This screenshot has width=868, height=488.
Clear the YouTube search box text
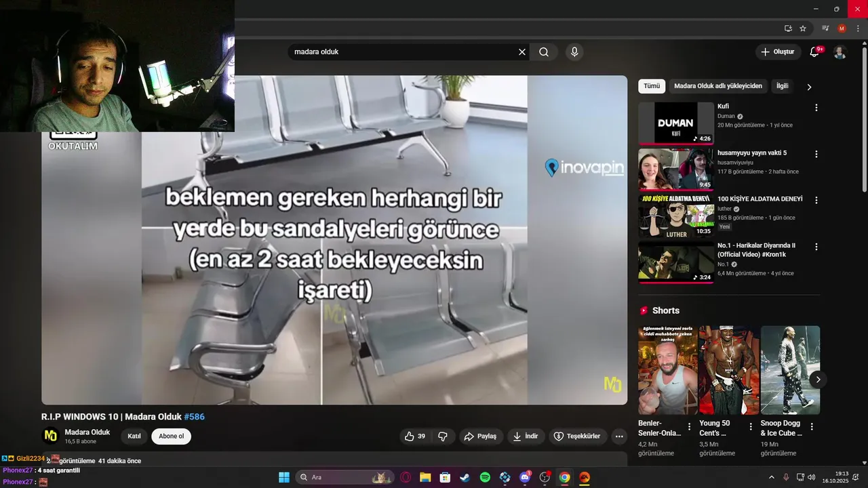[522, 52]
